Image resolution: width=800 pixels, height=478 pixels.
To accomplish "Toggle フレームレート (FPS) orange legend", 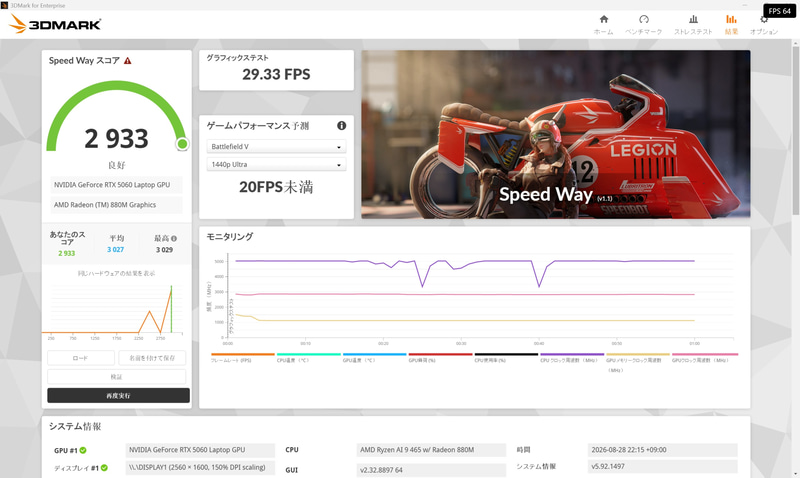I will (x=243, y=354).
